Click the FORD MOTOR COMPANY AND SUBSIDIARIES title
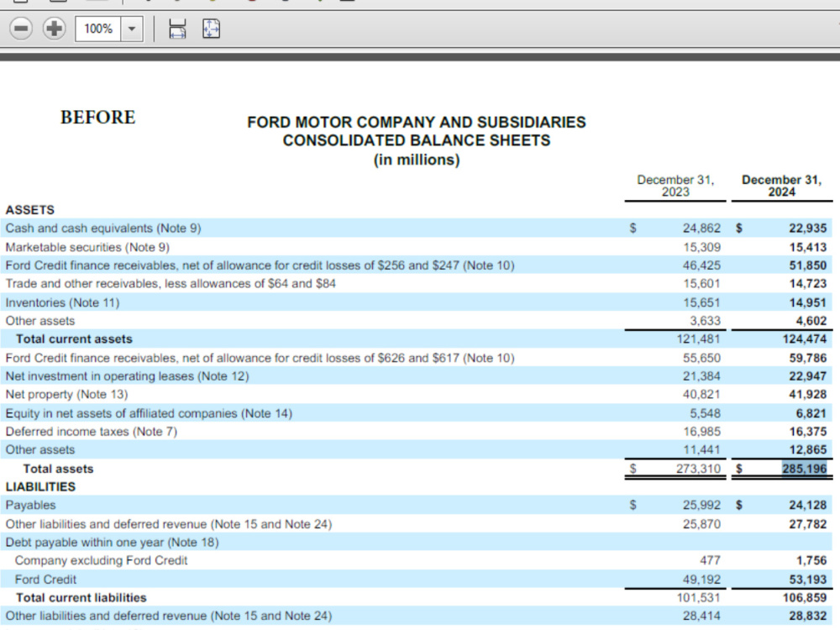This screenshot has height=630, width=840. tap(417, 122)
